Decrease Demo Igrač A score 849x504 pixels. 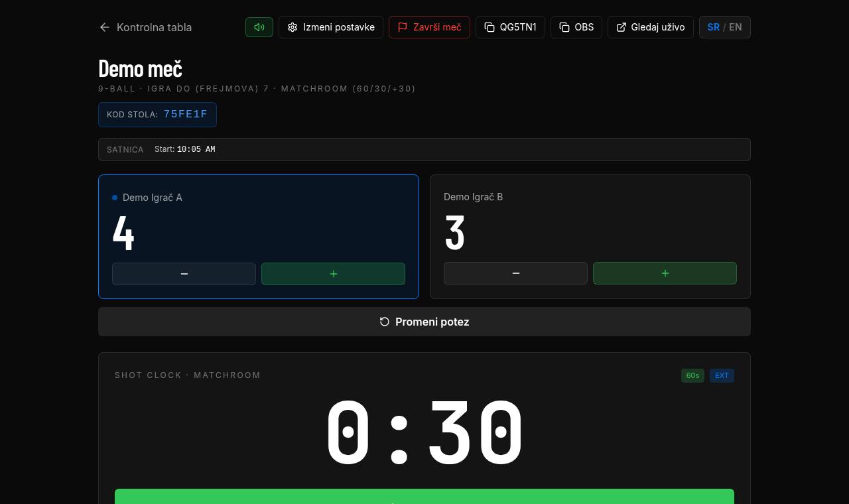point(184,274)
